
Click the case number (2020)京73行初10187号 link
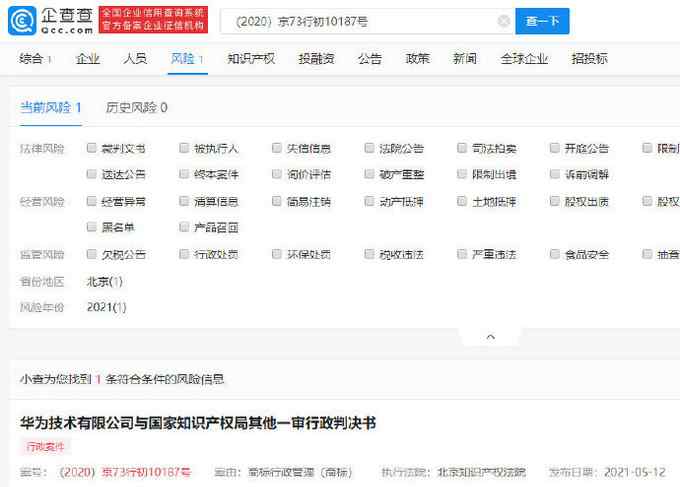tap(125, 471)
